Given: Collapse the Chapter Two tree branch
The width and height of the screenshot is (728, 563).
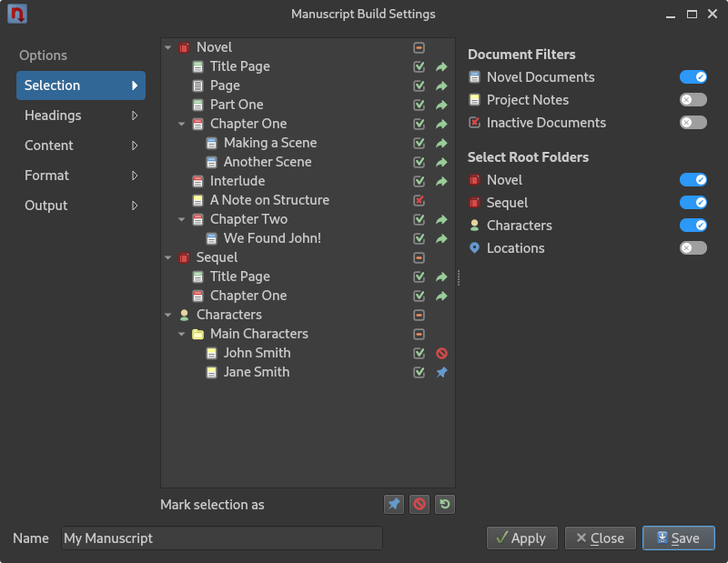Looking at the screenshot, I should pos(181,219).
